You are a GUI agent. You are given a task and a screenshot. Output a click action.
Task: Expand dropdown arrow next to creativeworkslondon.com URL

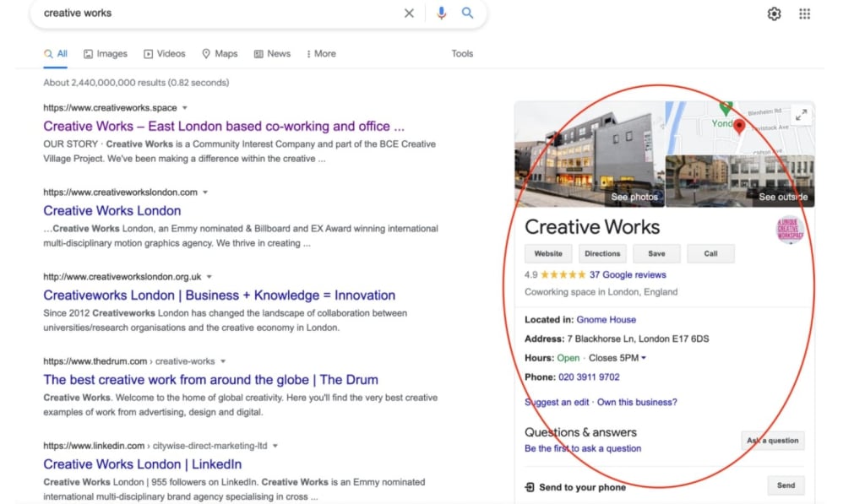point(205,192)
